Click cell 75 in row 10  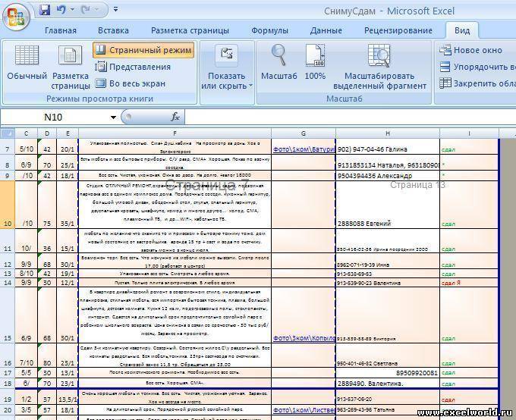pyautogui.click(x=47, y=205)
